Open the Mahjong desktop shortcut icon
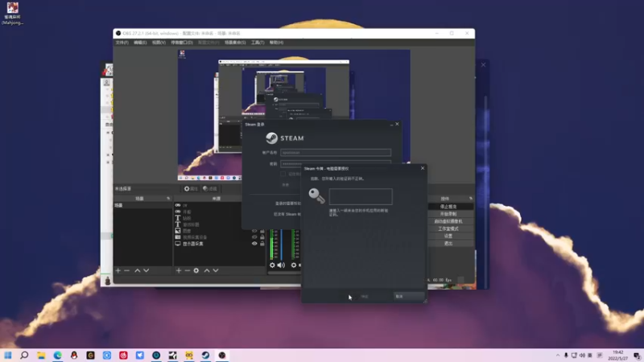Viewport: 644px width, 362px height. click(12, 13)
